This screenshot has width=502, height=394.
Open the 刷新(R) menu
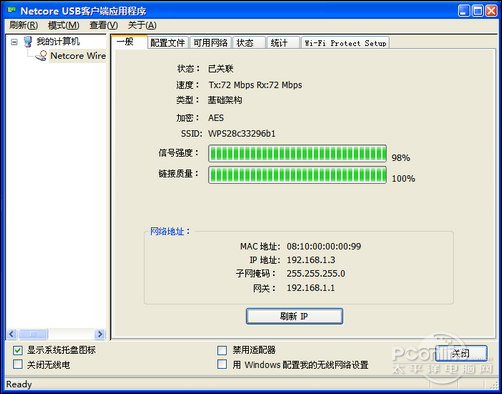click(23, 25)
